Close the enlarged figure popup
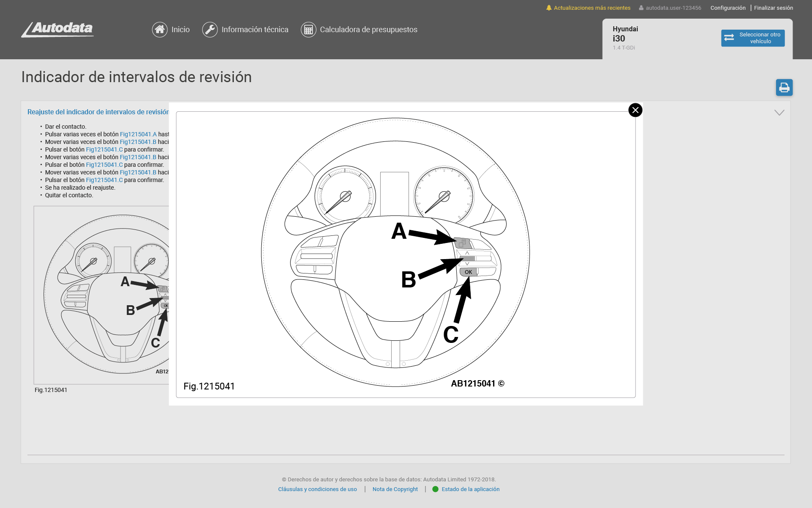Screen dimensions: 812x508 635,110
